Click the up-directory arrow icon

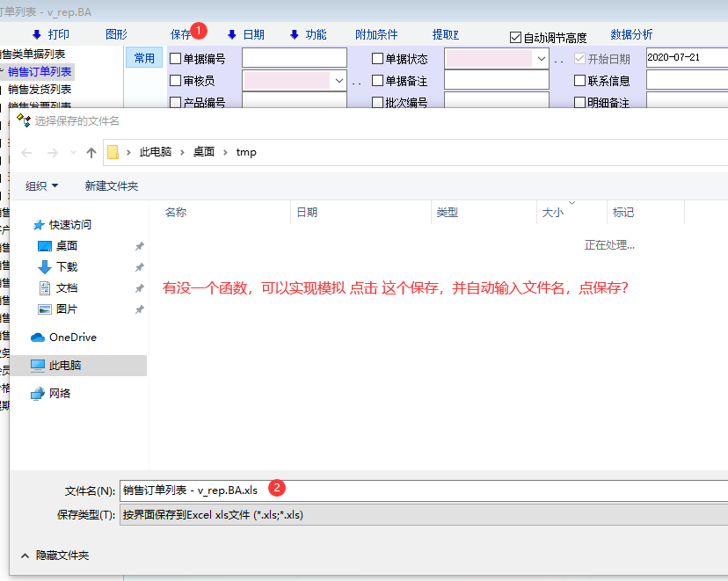pos(91,153)
